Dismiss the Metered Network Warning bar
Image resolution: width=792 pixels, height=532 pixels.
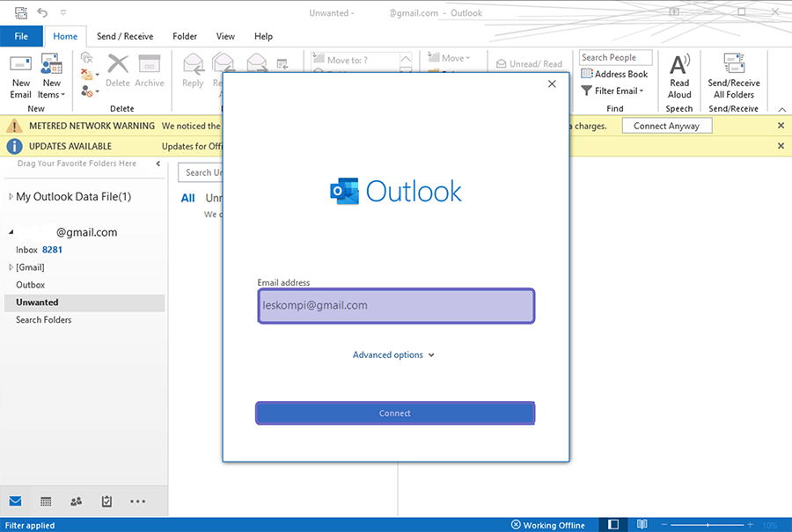(781, 125)
